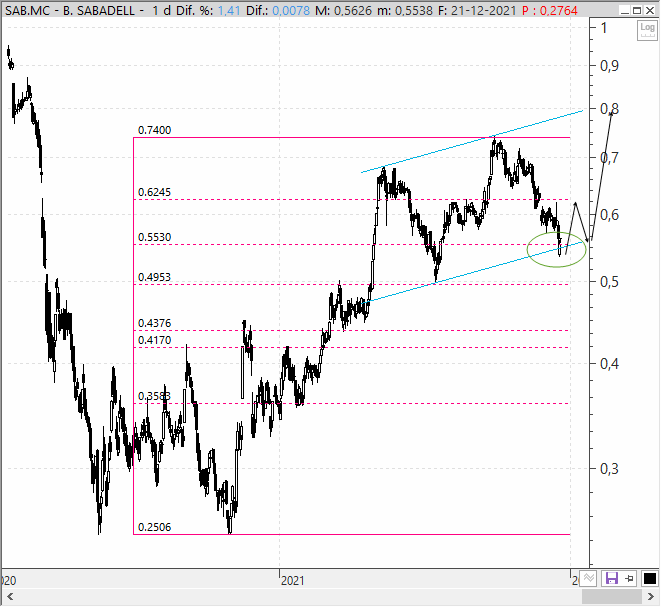
Task: Click the horizontal scrollbar right arrow
Action: 650,596
